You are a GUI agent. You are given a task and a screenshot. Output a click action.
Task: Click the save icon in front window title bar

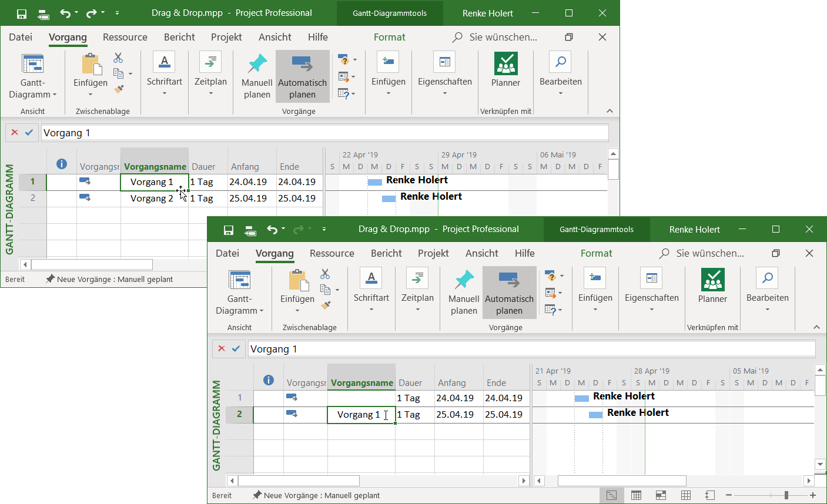coord(229,230)
